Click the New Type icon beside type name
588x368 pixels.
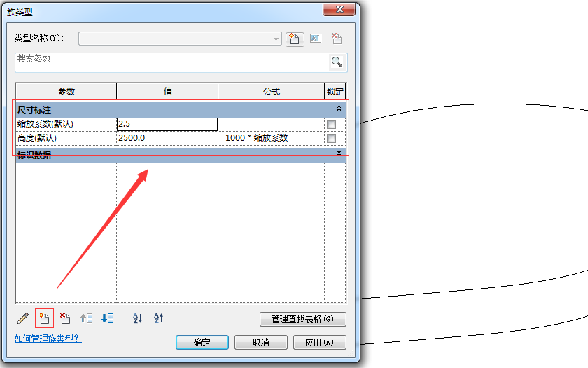coord(295,39)
